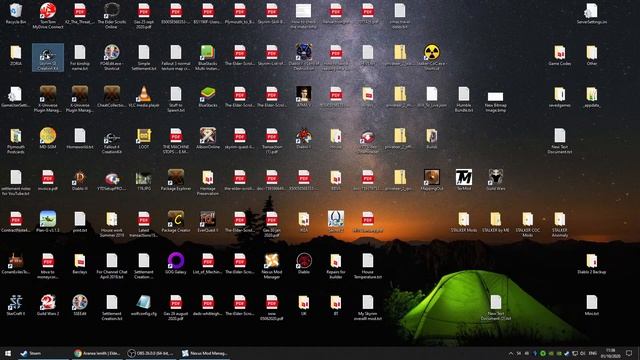Select the STALKER Anomaly folder
Viewport: 640px width, 360px height.
[x=560, y=224]
